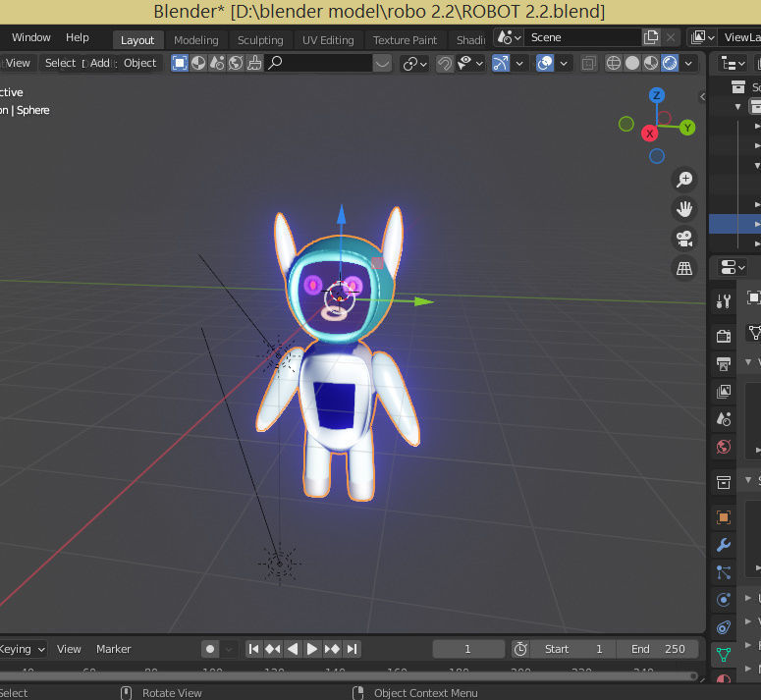The width and height of the screenshot is (761, 700).
Task: Switch to the Sculpting workspace tab
Action: 260,40
